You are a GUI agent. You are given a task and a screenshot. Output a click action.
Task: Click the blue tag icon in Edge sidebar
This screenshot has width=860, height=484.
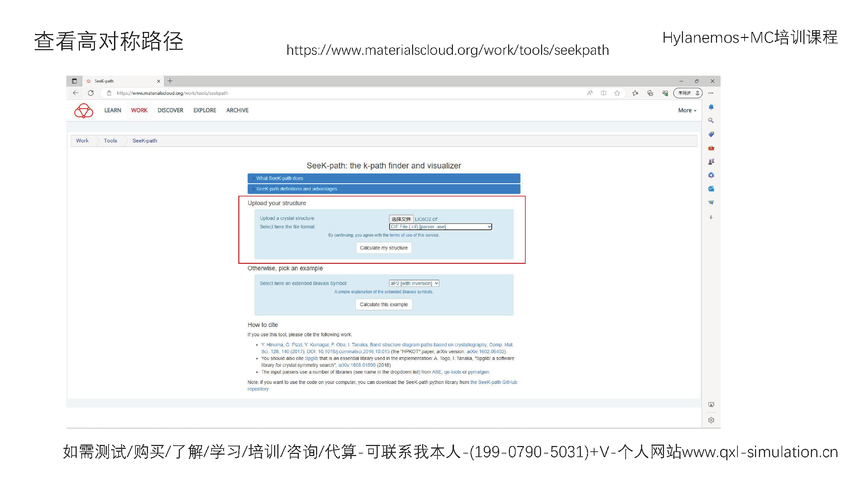(711, 134)
